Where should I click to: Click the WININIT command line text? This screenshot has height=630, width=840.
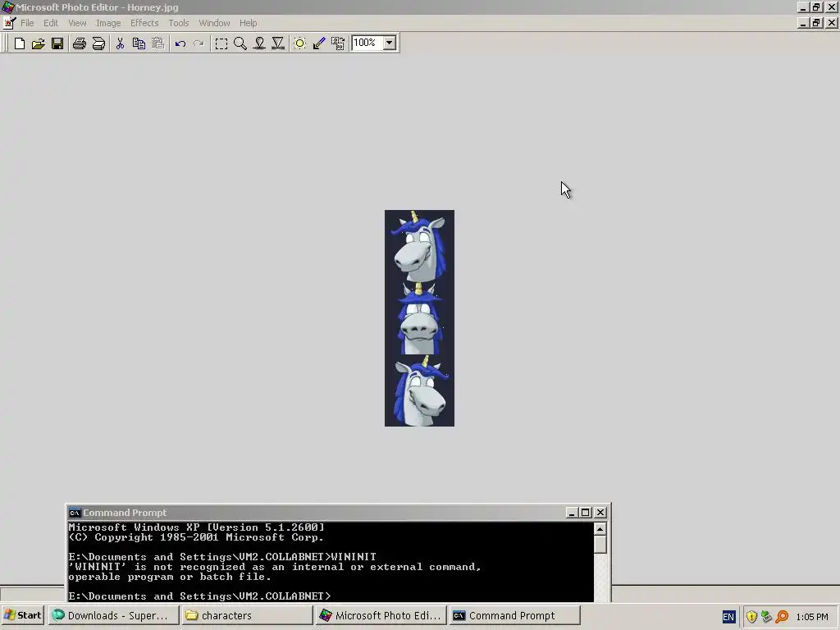tap(222, 557)
